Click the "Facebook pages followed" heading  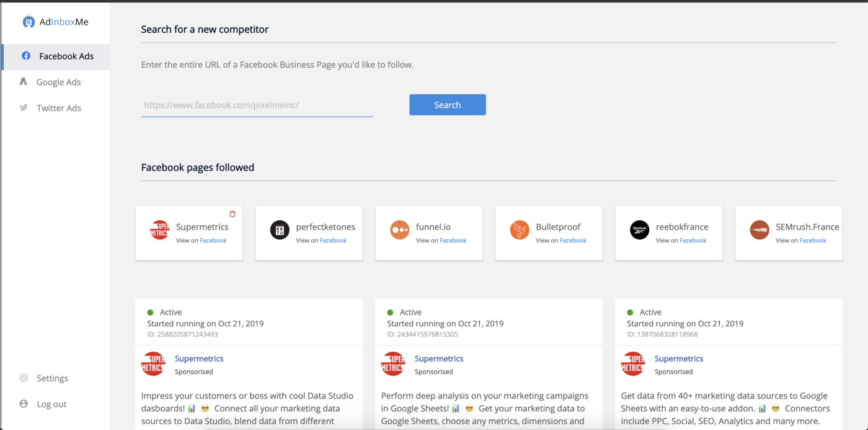coord(198,167)
